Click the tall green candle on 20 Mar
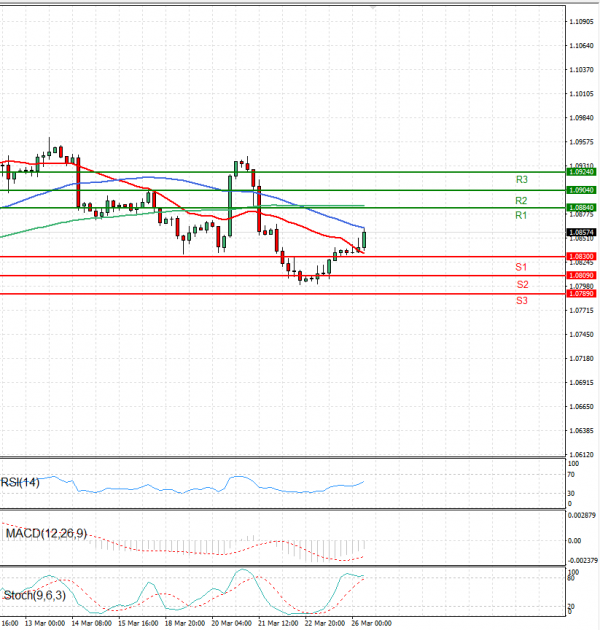Screen dimensions: 600x630 point(230,206)
